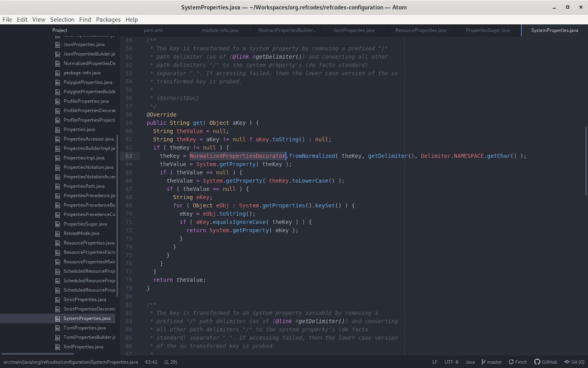The width and height of the screenshot is (588, 368).
Task: Click the file icon beside JsonProperties.java in tree
Action: click(57, 45)
